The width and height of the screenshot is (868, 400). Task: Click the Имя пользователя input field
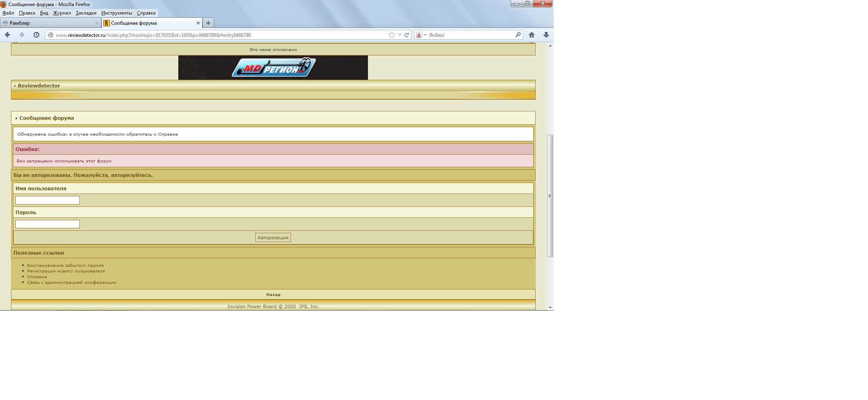[x=47, y=200]
